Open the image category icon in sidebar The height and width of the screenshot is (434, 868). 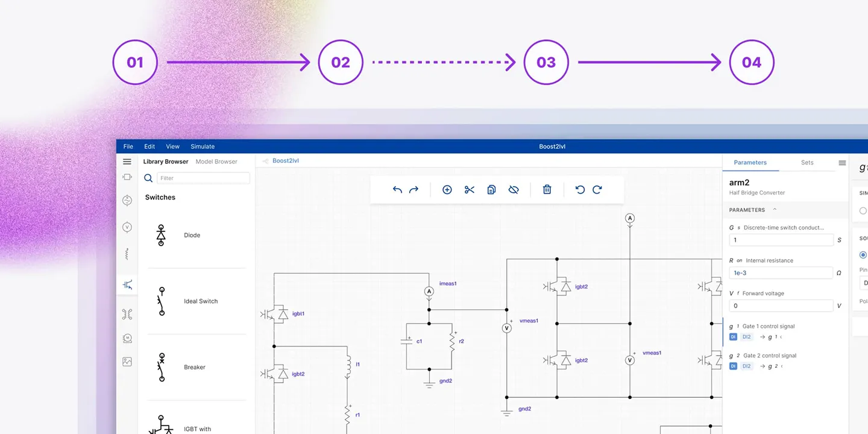(x=127, y=362)
